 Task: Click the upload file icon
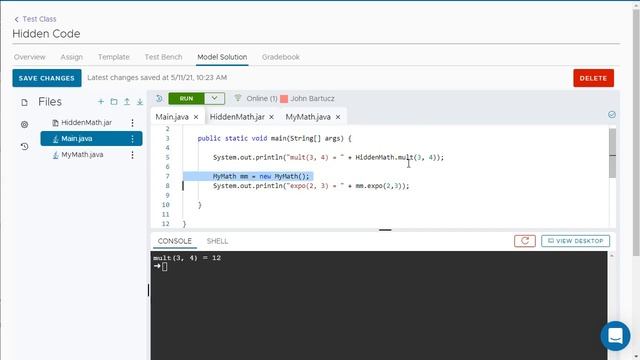127,102
